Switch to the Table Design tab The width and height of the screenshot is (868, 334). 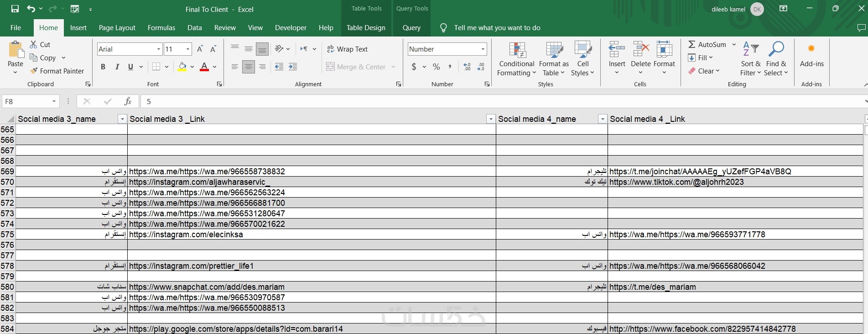tap(366, 27)
